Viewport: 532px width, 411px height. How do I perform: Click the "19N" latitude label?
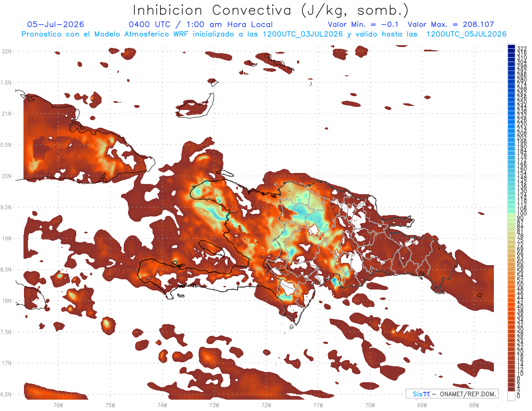[7, 238]
